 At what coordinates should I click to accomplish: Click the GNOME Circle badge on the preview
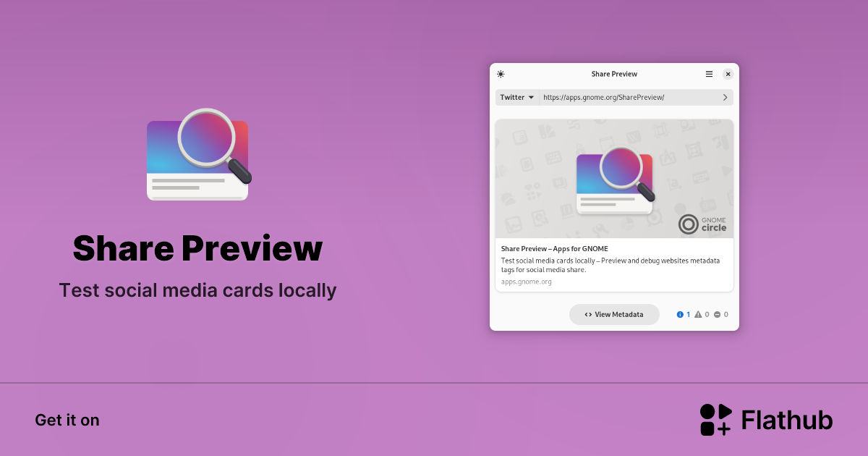point(702,224)
